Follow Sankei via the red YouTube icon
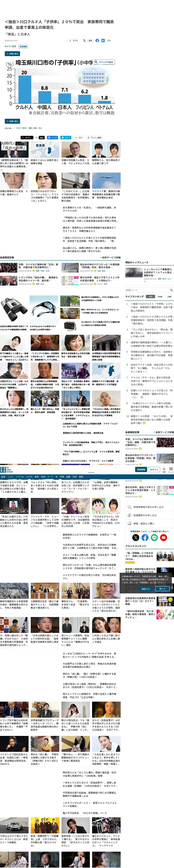174x868 pixels. tap(164, 538)
